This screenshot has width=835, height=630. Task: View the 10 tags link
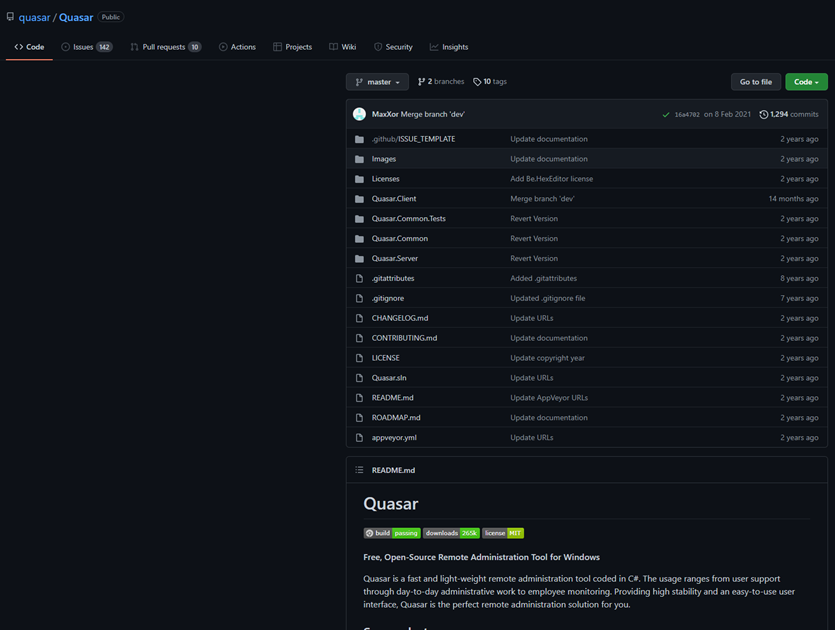tap(490, 81)
